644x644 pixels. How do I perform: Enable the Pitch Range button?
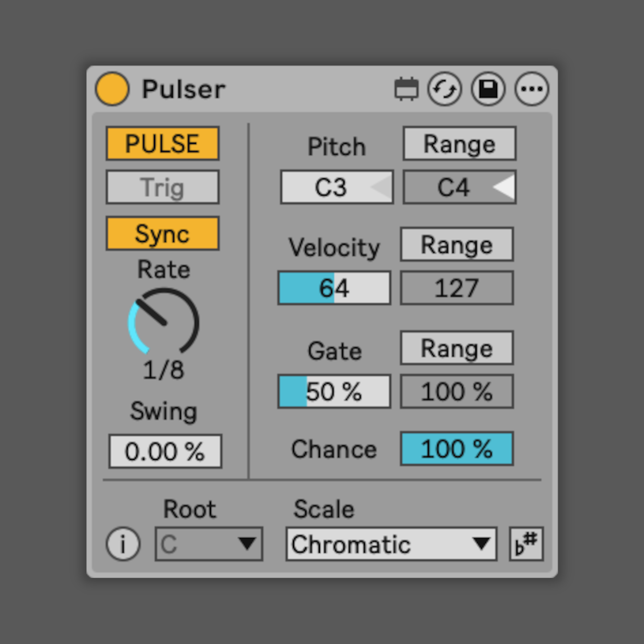pyautogui.click(x=459, y=144)
